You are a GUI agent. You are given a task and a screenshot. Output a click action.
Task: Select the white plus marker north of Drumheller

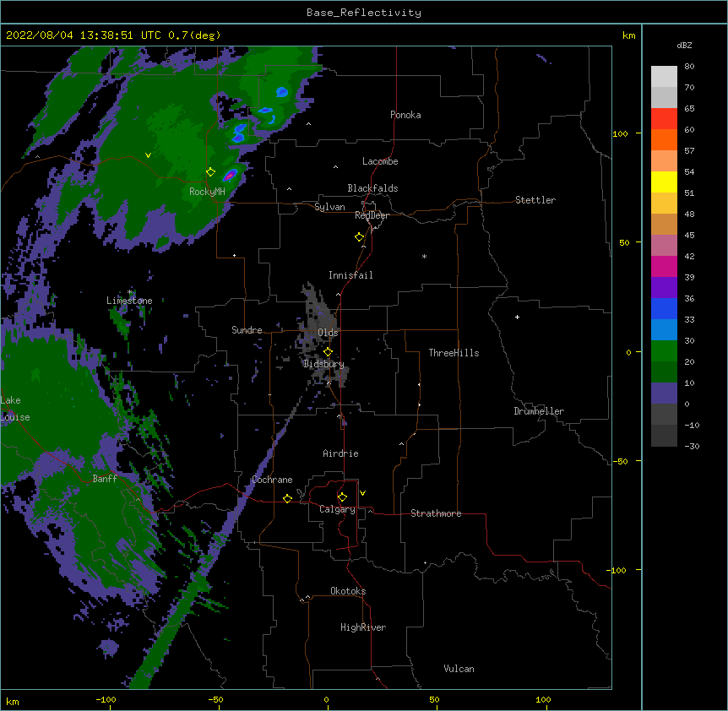coord(517,317)
